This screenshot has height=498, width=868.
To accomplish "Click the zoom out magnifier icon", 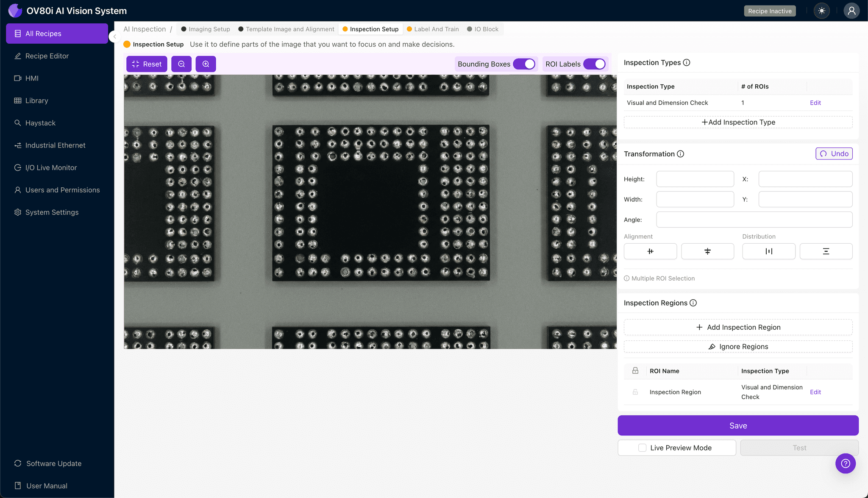I will tap(181, 64).
